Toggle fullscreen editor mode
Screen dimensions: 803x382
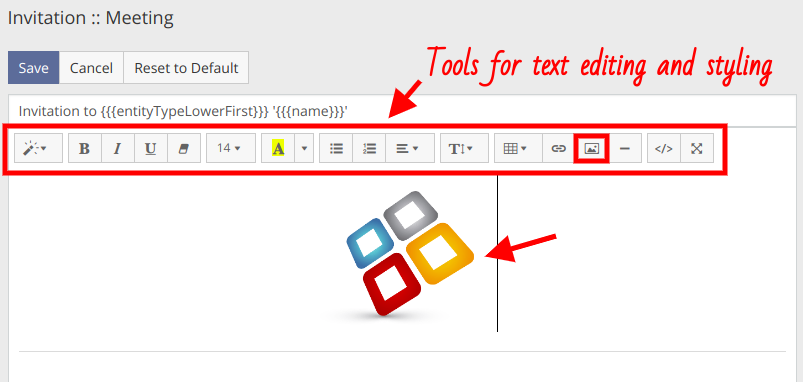click(696, 148)
